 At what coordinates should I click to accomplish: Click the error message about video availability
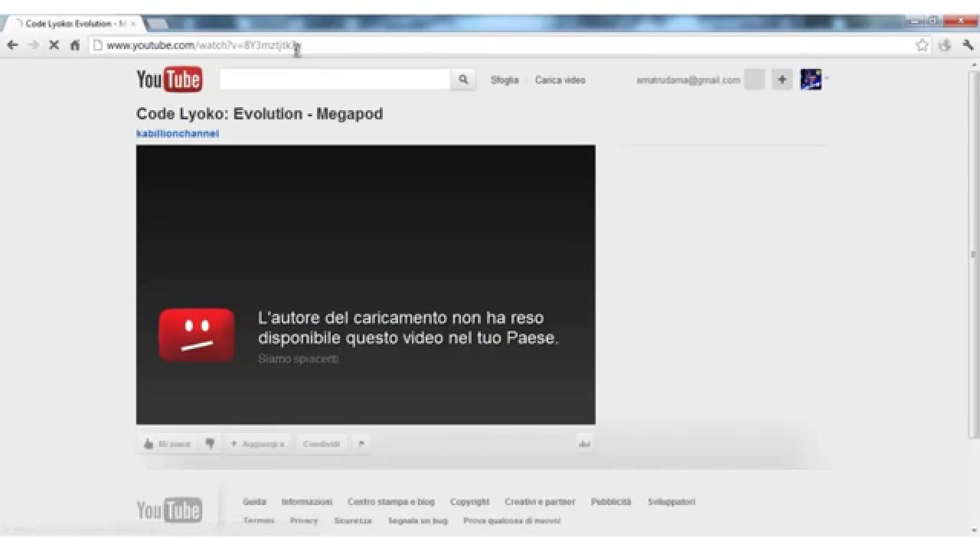408,328
